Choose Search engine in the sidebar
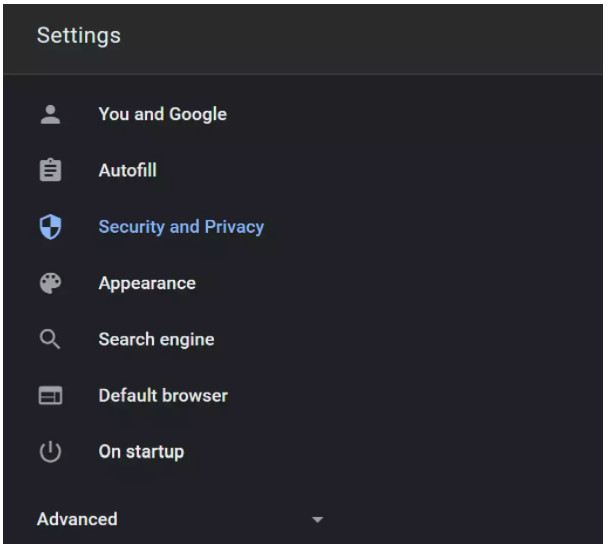Screen dimensions: 607x549 (x=156, y=339)
